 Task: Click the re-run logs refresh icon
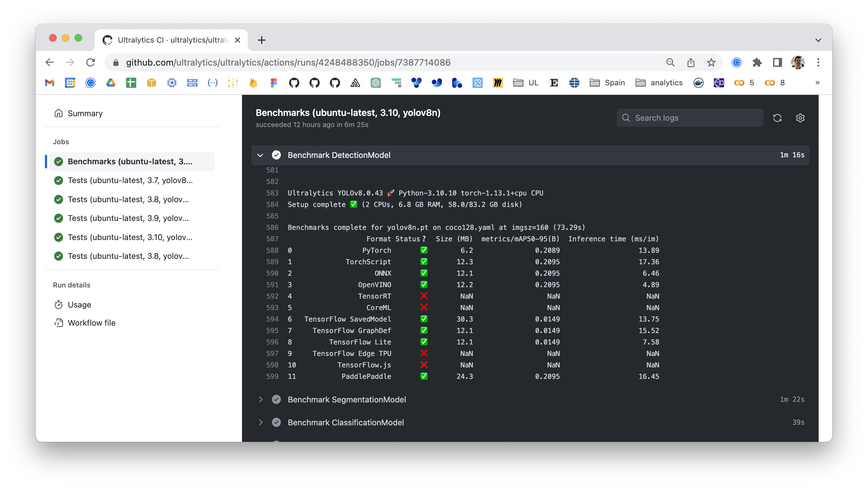777,117
